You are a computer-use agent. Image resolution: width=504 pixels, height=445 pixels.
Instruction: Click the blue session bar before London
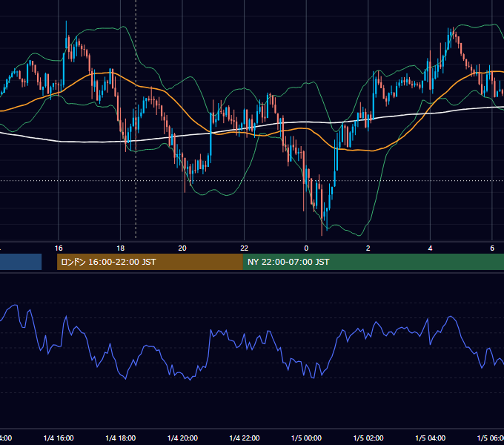coord(21,262)
